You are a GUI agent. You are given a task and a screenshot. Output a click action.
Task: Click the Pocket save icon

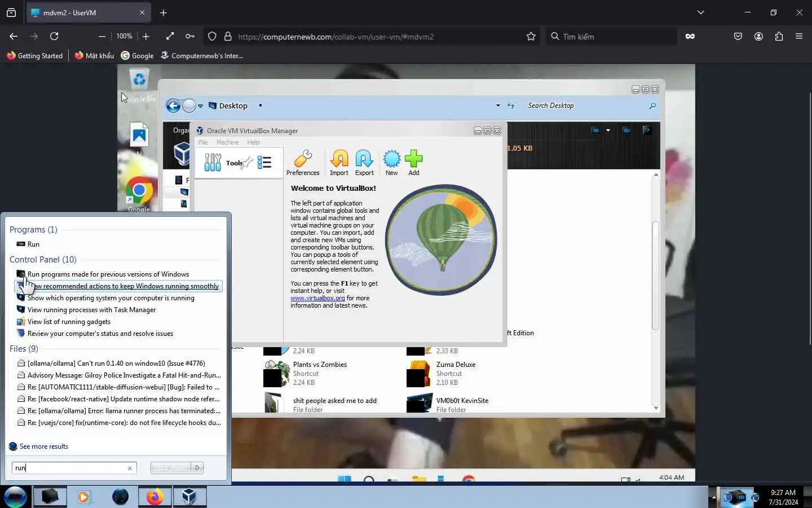(x=738, y=36)
